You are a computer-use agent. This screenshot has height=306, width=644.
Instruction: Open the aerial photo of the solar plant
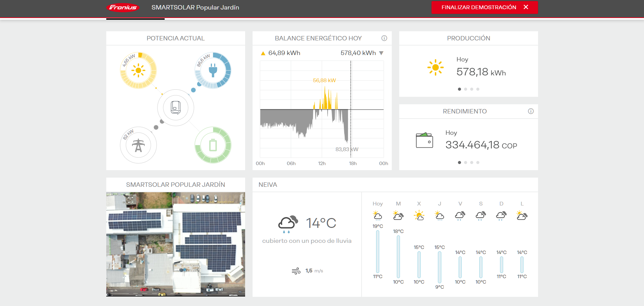[x=176, y=244]
